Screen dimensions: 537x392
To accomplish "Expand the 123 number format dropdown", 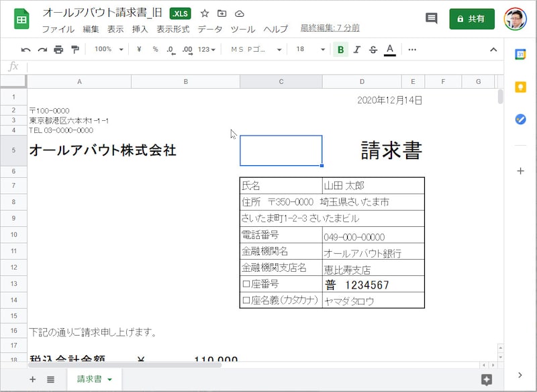I will 207,50.
